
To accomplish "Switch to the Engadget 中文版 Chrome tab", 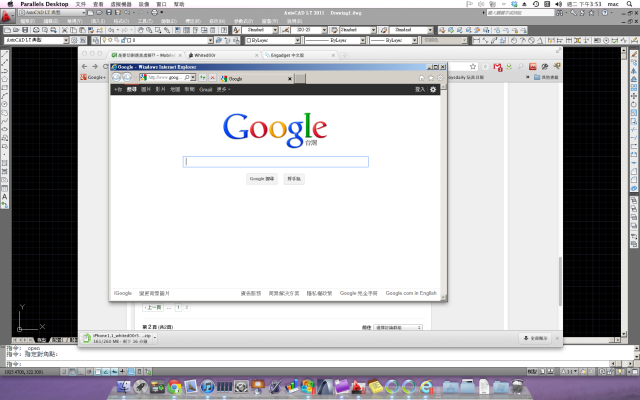I will pos(300,55).
